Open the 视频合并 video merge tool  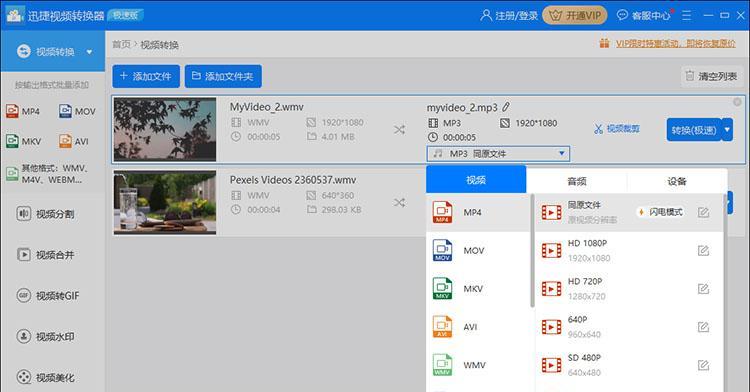click(45, 255)
